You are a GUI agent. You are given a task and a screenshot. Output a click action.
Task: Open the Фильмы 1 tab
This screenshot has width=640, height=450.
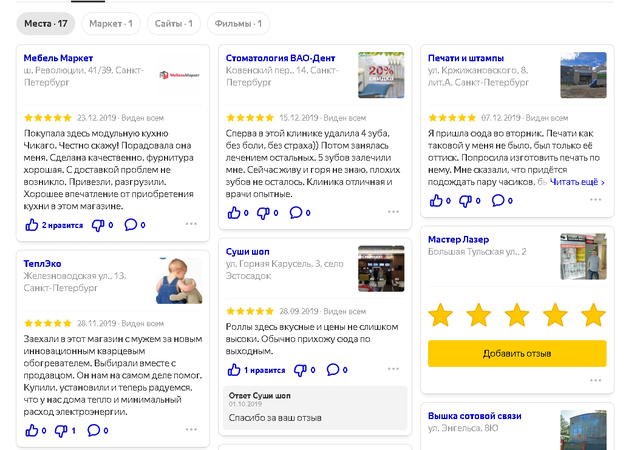pyautogui.click(x=238, y=24)
